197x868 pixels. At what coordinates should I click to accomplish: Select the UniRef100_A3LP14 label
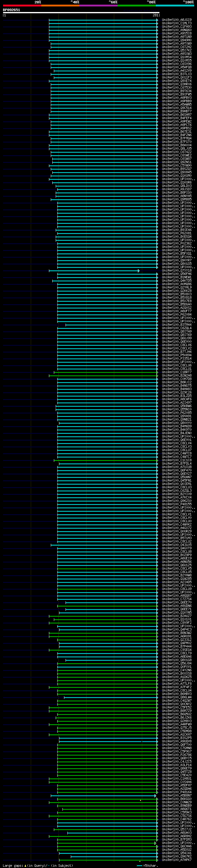pos(177,765)
